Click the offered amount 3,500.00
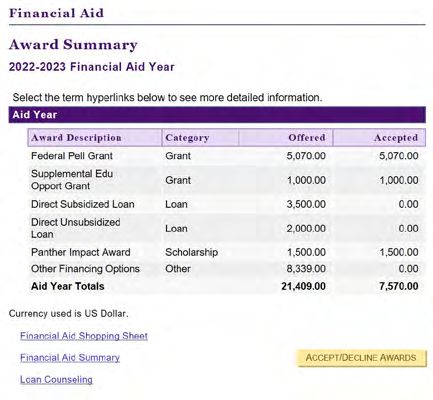Viewport: 433px width, 400px height. pyautogui.click(x=306, y=204)
